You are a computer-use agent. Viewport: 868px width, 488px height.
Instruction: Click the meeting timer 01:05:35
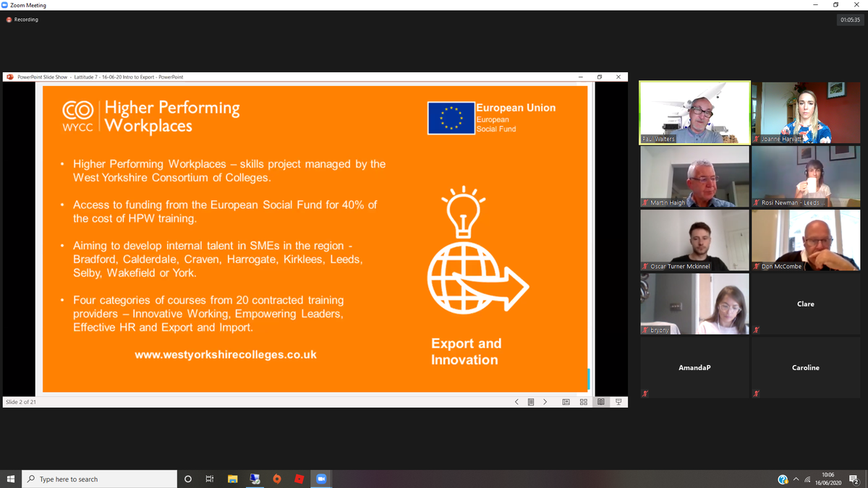click(x=851, y=20)
